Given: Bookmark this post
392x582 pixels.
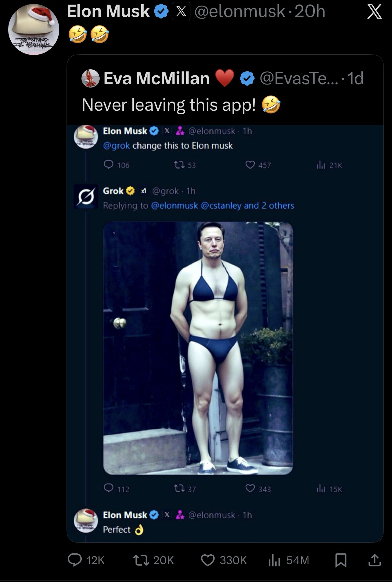Looking at the screenshot, I should pos(341,560).
